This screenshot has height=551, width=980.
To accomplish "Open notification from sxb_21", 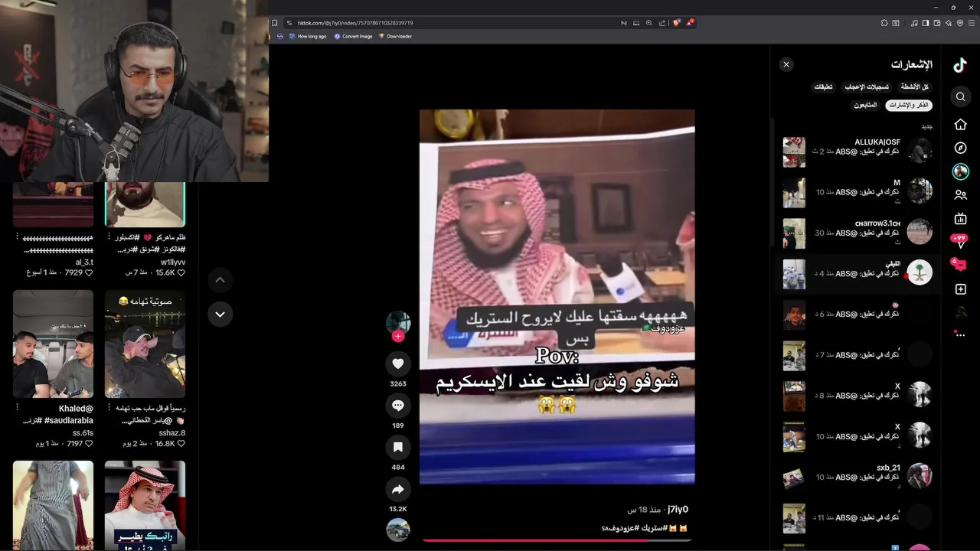I will [x=857, y=476].
